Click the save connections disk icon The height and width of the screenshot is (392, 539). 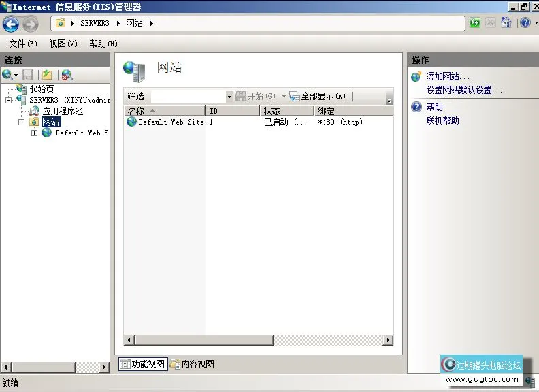28,75
